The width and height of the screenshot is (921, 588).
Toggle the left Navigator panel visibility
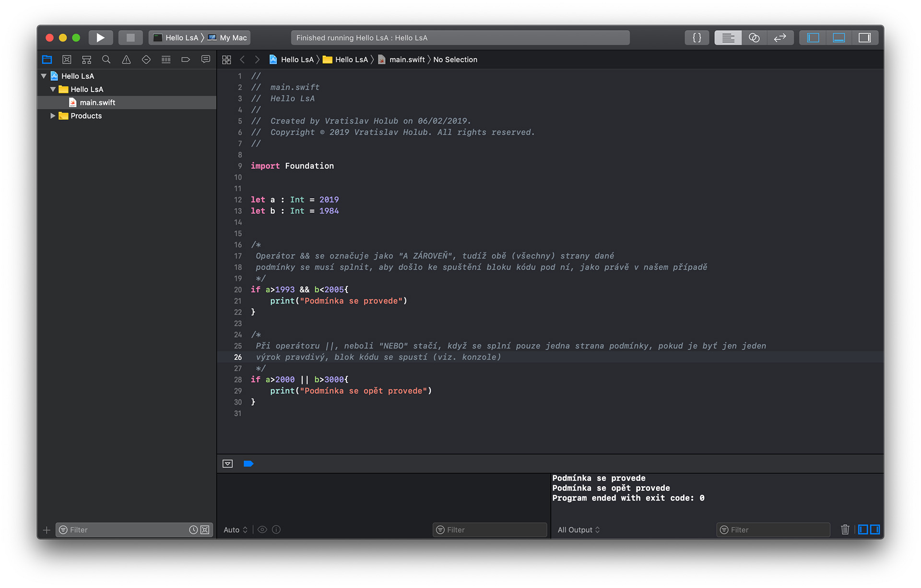pos(813,37)
